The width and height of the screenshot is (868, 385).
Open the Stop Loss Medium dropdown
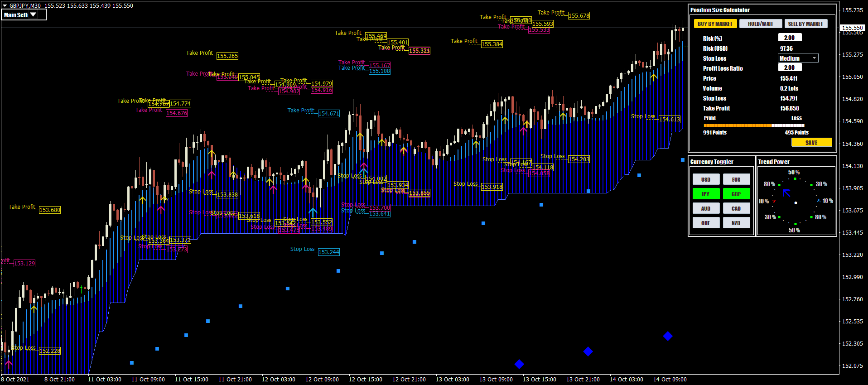(798, 58)
